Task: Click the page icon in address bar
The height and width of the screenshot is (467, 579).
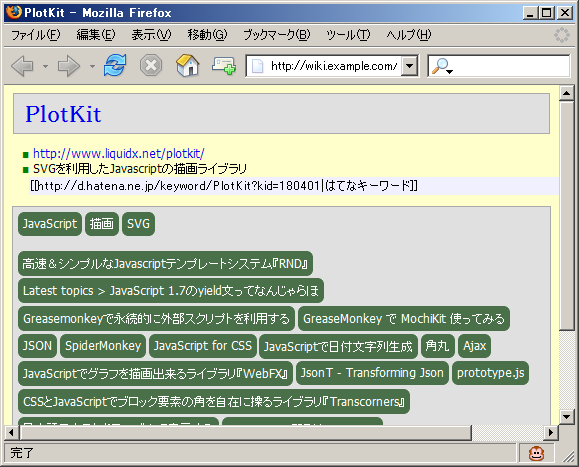Action: pos(257,66)
